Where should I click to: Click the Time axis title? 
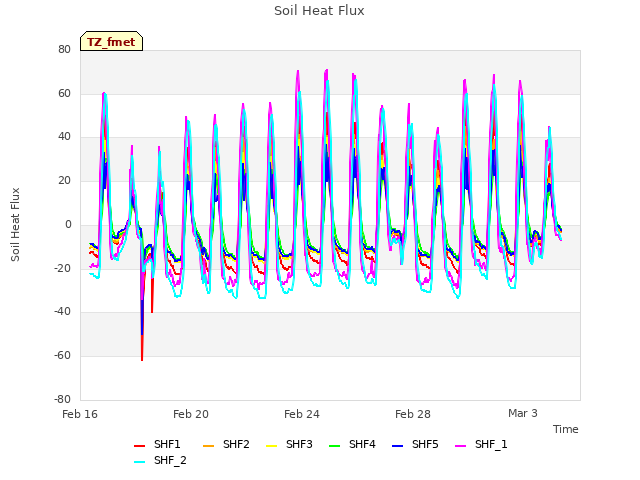[x=566, y=429]
